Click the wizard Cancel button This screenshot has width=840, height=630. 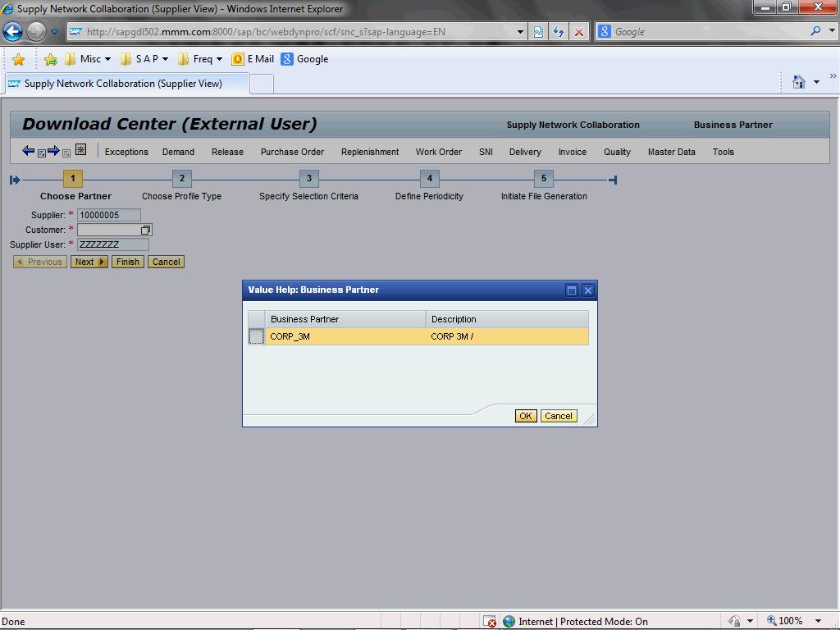click(x=166, y=262)
